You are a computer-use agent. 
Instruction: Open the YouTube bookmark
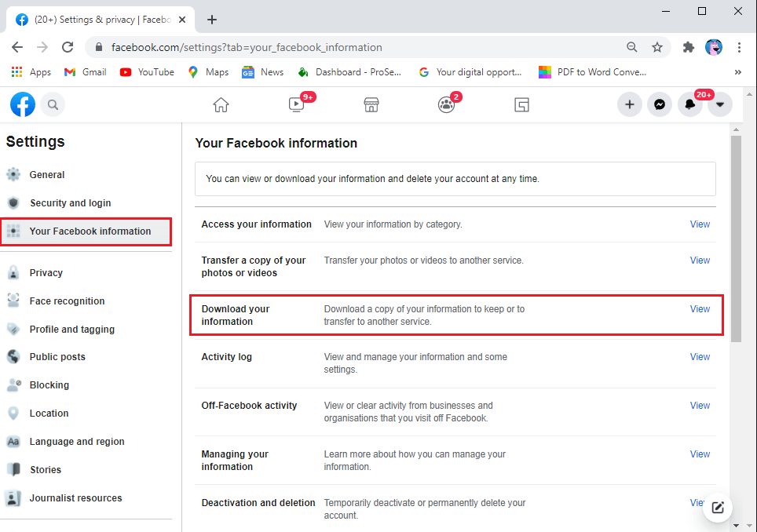click(147, 72)
